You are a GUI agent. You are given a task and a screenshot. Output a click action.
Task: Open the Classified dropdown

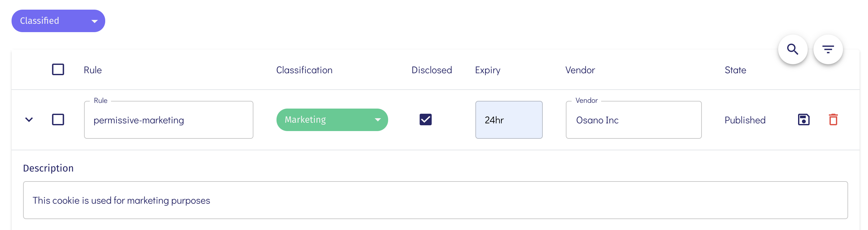(x=58, y=21)
